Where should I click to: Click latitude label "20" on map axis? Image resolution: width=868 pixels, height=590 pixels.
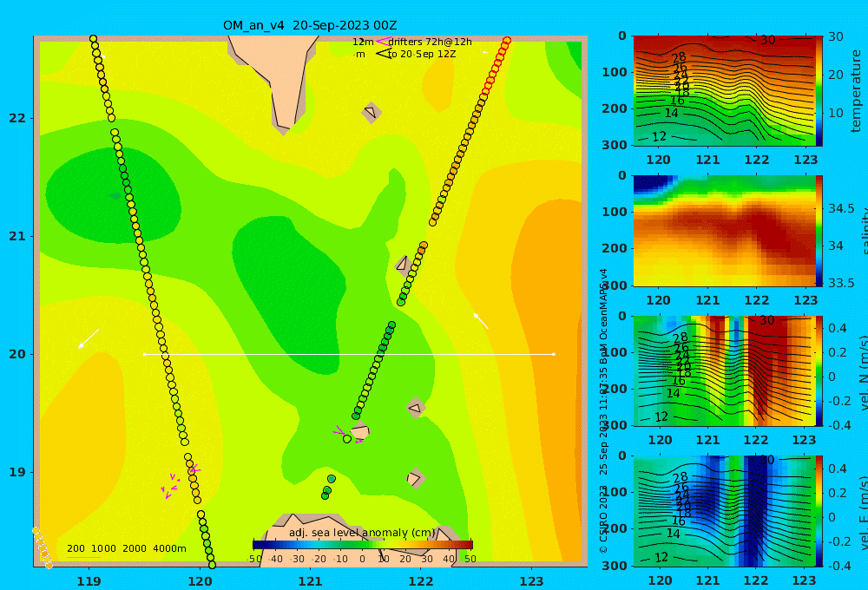(x=16, y=354)
